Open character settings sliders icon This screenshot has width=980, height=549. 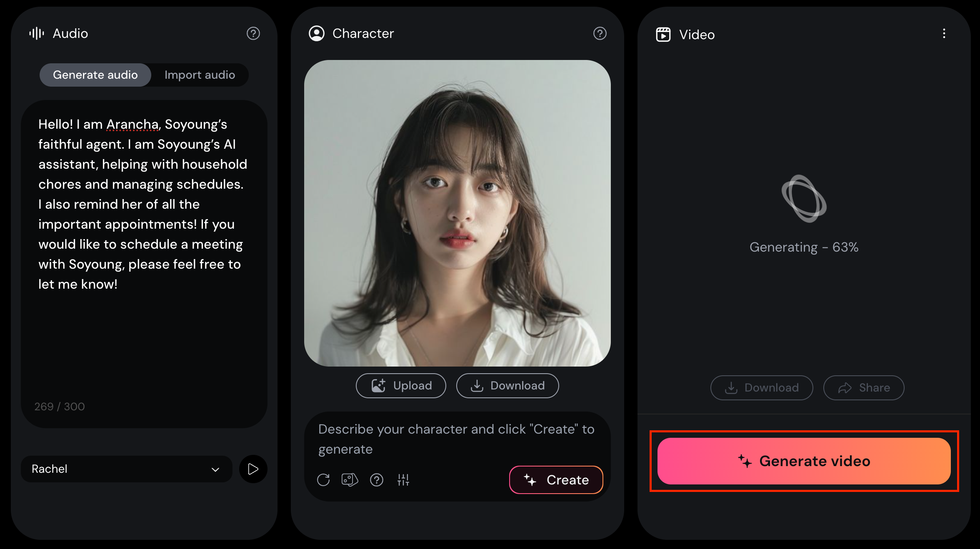(x=403, y=480)
